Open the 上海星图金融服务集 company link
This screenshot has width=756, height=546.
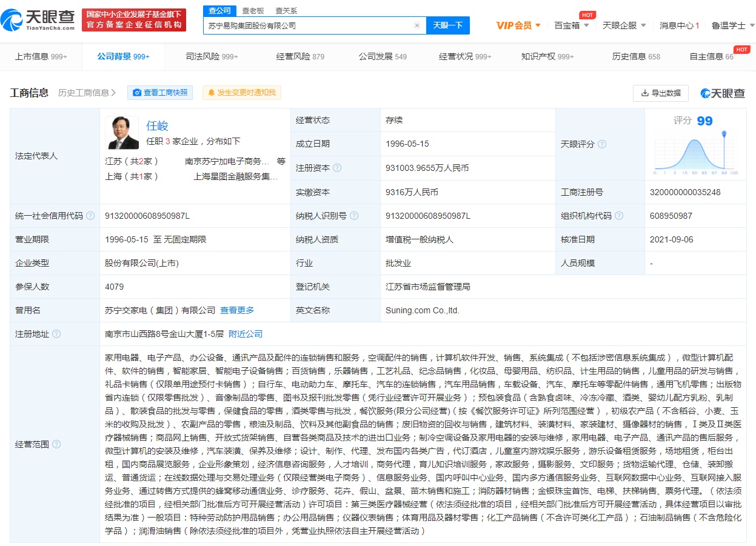click(x=236, y=177)
